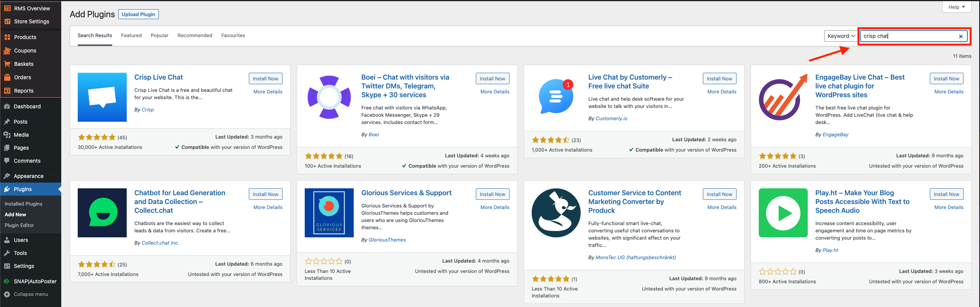
Task: Open the Settings sliders icon
Action: pos(7,266)
